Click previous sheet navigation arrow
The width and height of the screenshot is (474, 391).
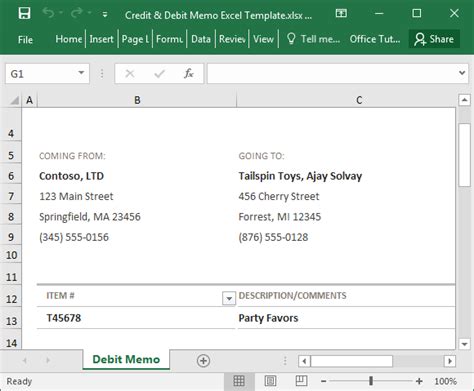24,360
